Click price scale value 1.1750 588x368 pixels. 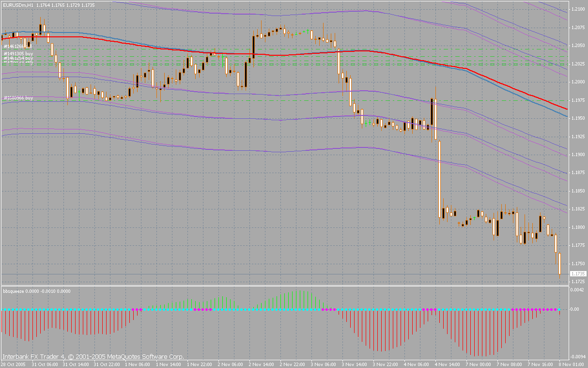point(578,264)
